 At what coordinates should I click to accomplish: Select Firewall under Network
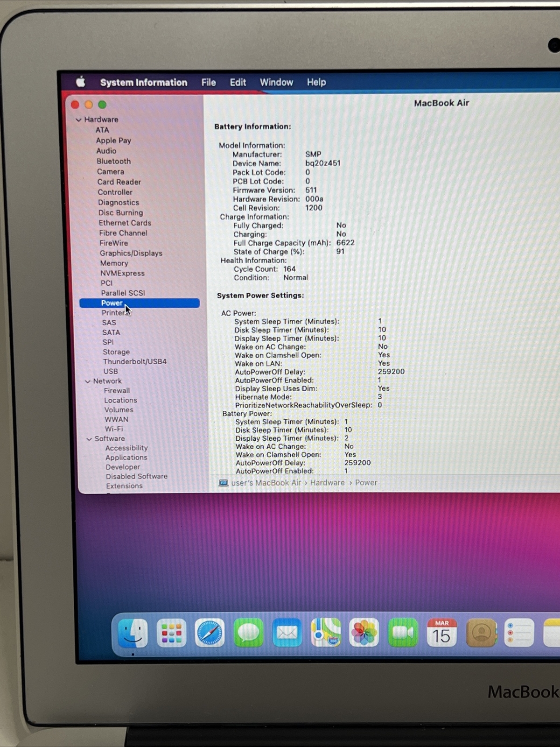pos(117,391)
